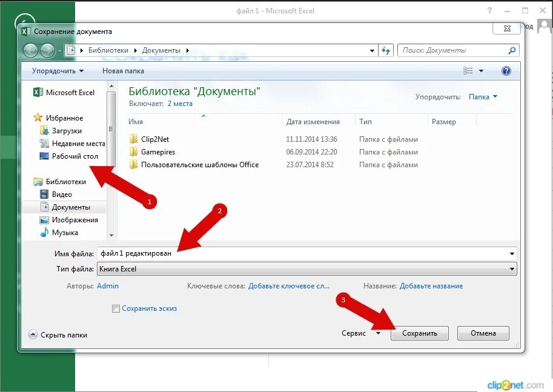Click the refresh icon beside the address bar
The height and width of the screenshot is (392, 553).
386,50
